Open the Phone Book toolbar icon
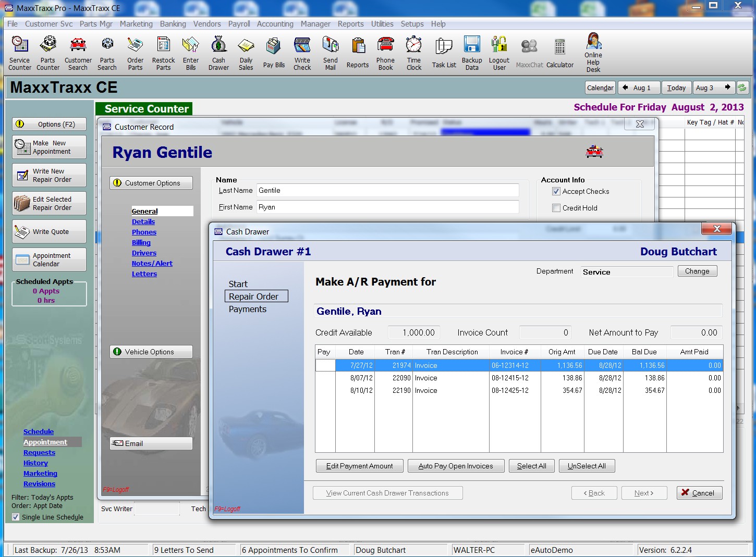The height and width of the screenshot is (557, 756). click(x=386, y=53)
